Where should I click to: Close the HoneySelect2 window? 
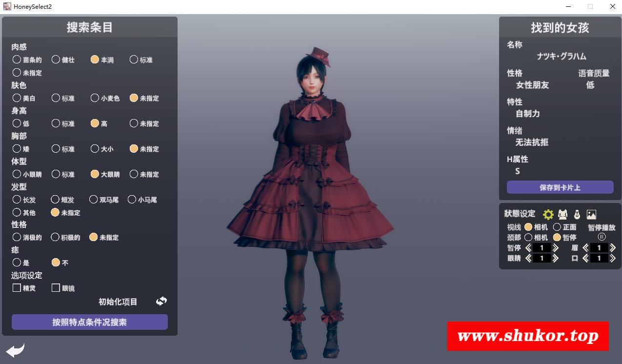coord(613,7)
